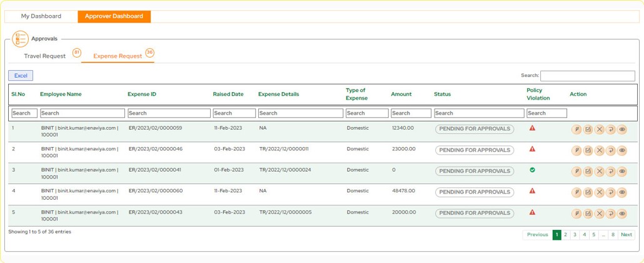
Task: Click the pen edit icon for ER/2023/02/0000041
Action: pyautogui.click(x=576, y=171)
